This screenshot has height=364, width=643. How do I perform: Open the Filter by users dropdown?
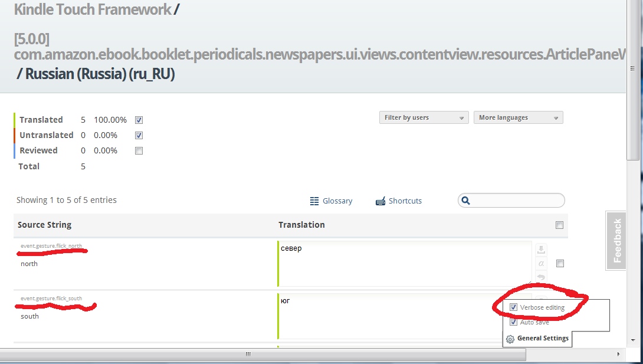point(424,117)
